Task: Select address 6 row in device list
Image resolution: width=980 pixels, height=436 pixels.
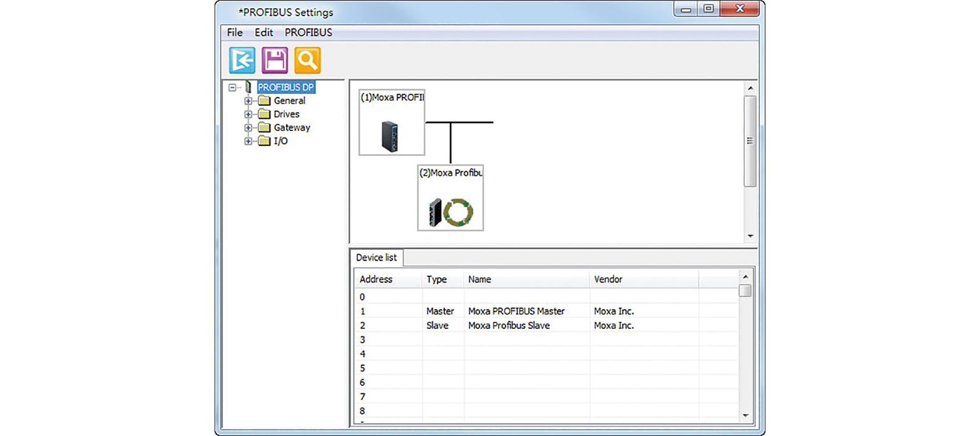Action: coord(547,383)
